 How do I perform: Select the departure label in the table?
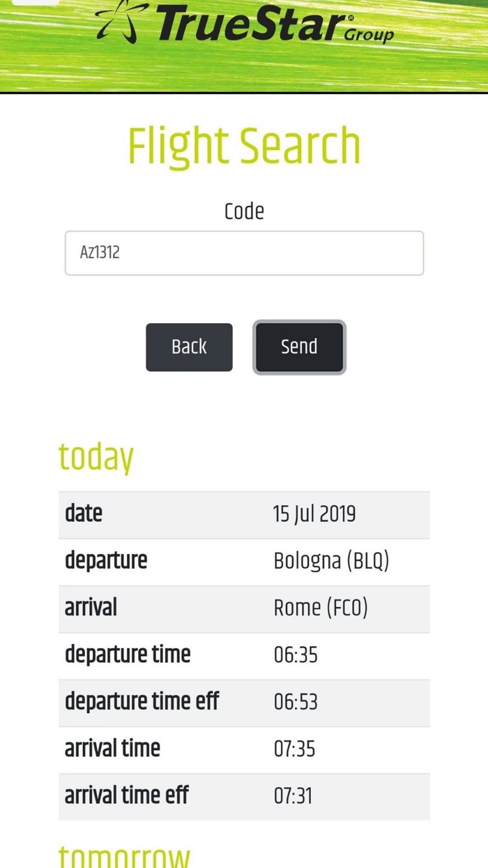tap(106, 560)
